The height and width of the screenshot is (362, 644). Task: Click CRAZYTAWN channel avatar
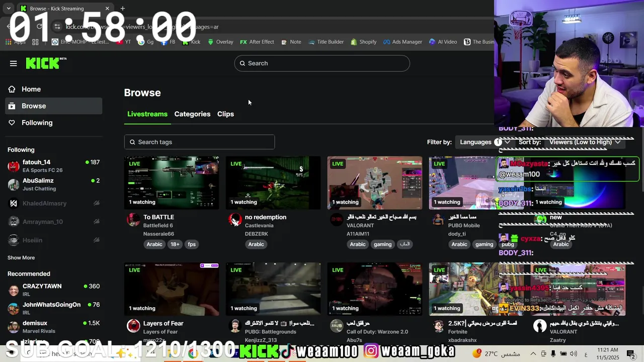pos(14,290)
